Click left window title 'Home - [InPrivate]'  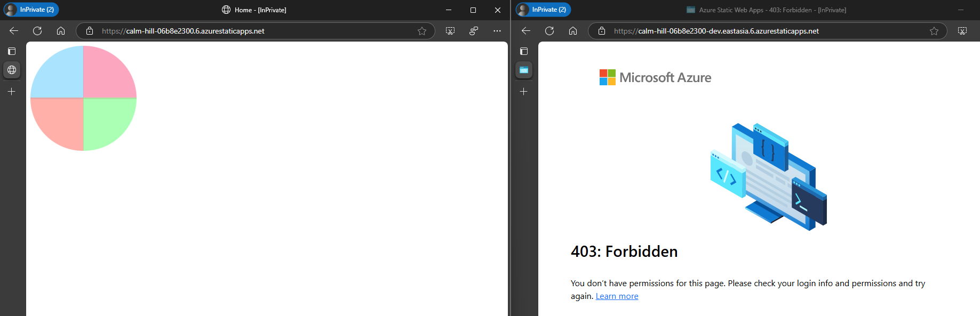coord(260,10)
